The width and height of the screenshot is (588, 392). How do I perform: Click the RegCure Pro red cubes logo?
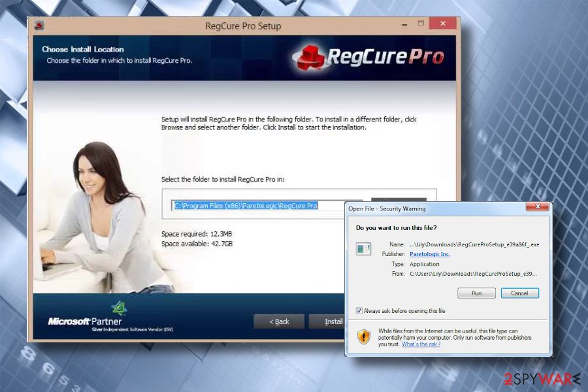[310, 57]
